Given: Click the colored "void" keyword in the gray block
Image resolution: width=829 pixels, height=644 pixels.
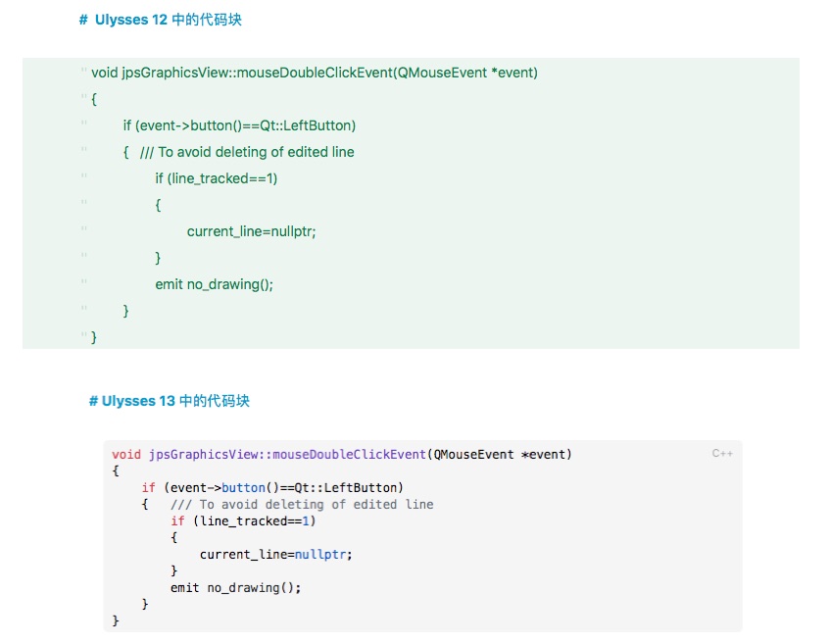Looking at the screenshot, I should [x=126, y=455].
